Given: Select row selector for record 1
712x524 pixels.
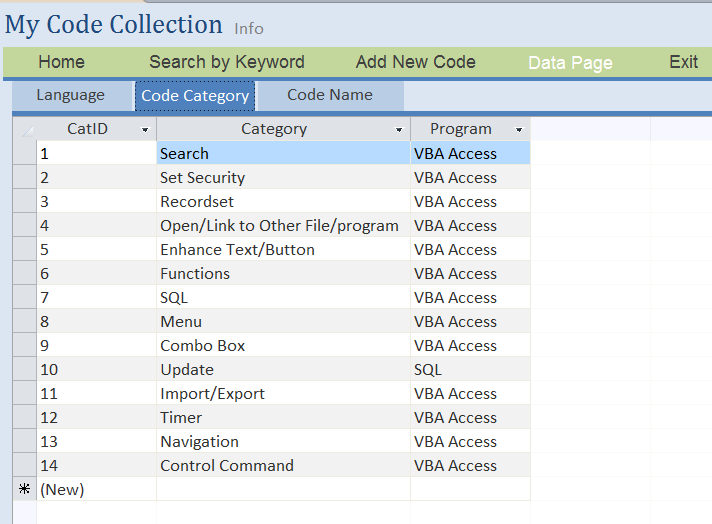Looking at the screenshot, I should (x=25, y=153).
